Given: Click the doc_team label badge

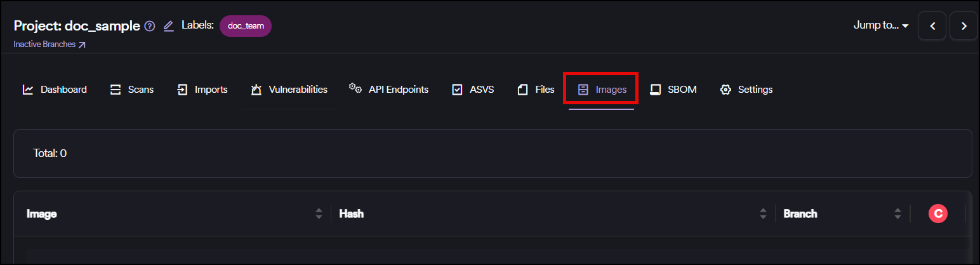Looking at the screenshot, I should [245, 26].
